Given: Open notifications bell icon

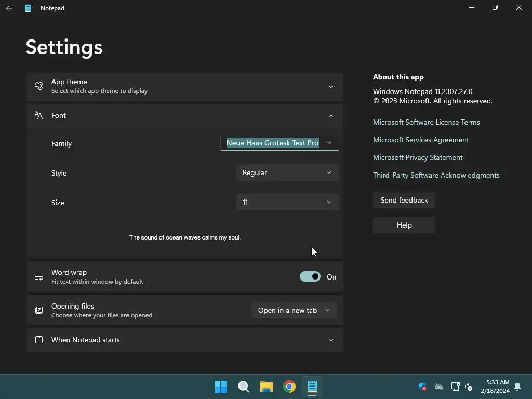Looking at the screenshot, I should click(x=518, y=387).
